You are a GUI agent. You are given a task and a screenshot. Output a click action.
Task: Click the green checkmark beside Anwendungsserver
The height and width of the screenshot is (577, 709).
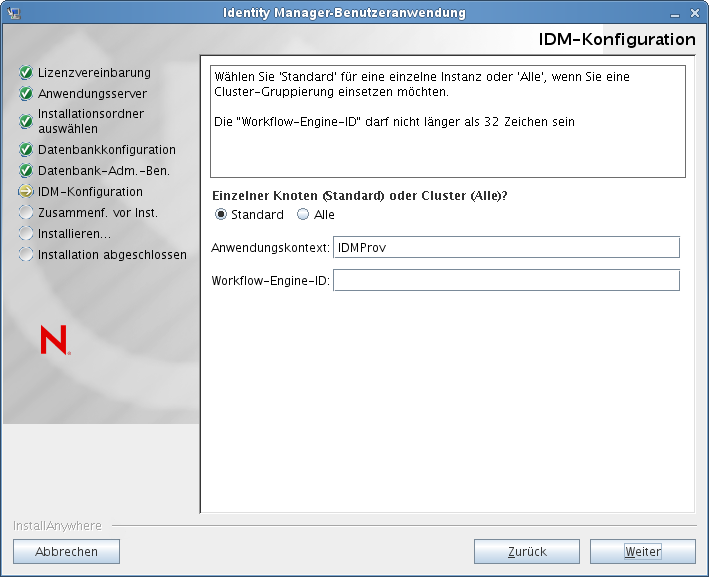click(26, 94)
